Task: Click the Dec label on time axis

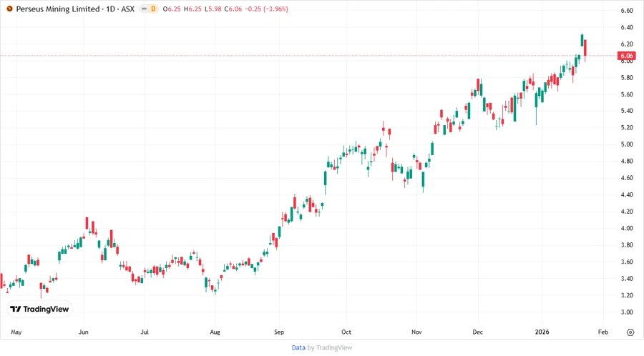Action: point(478,332)
